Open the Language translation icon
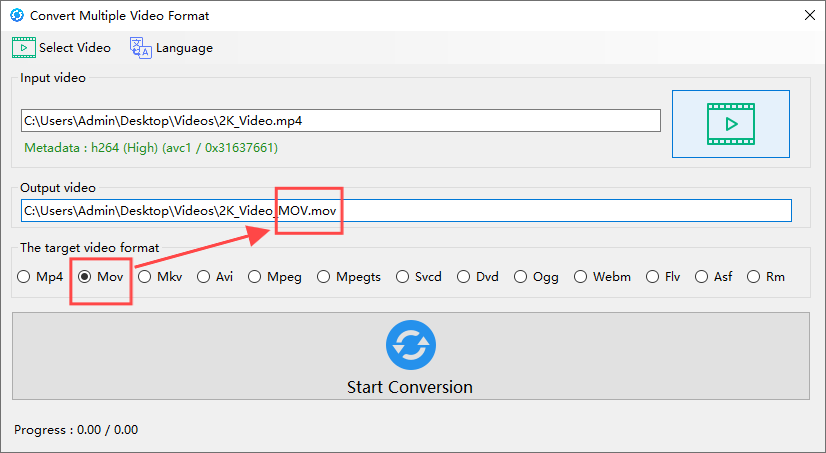826x453 pixels. coord(141,48)
